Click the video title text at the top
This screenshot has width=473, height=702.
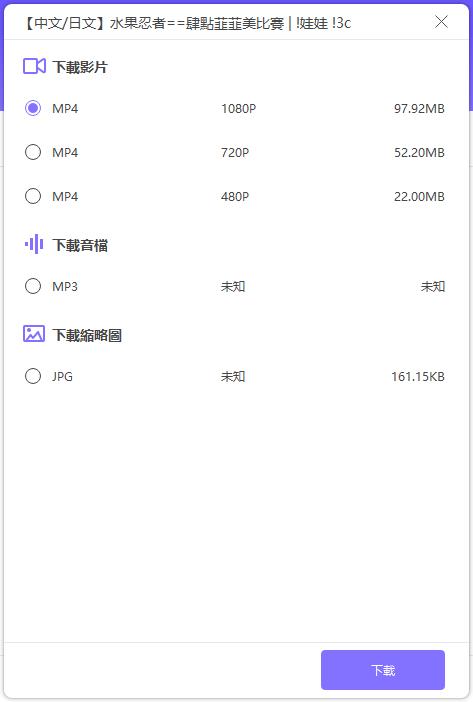(x=186, y=23)
